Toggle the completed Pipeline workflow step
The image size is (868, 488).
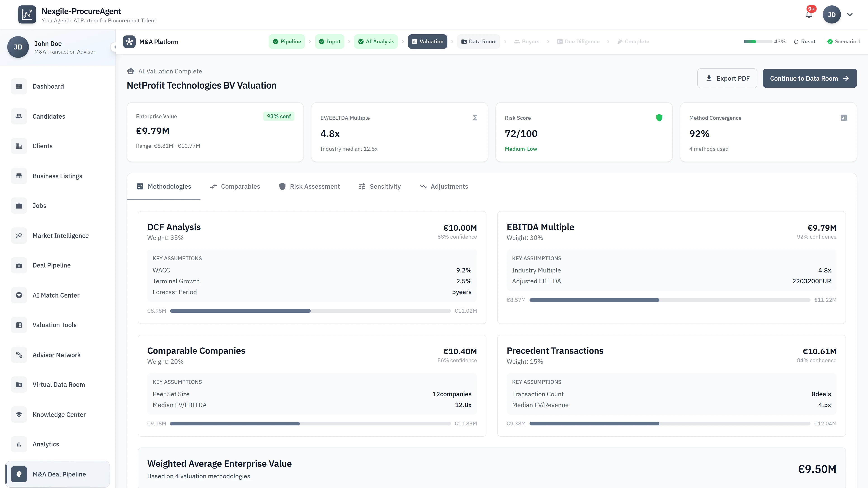[x=287, y=41]
